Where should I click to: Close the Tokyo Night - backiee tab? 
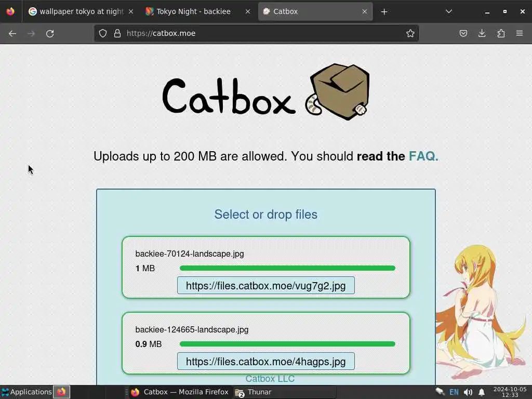coord(248,11)
